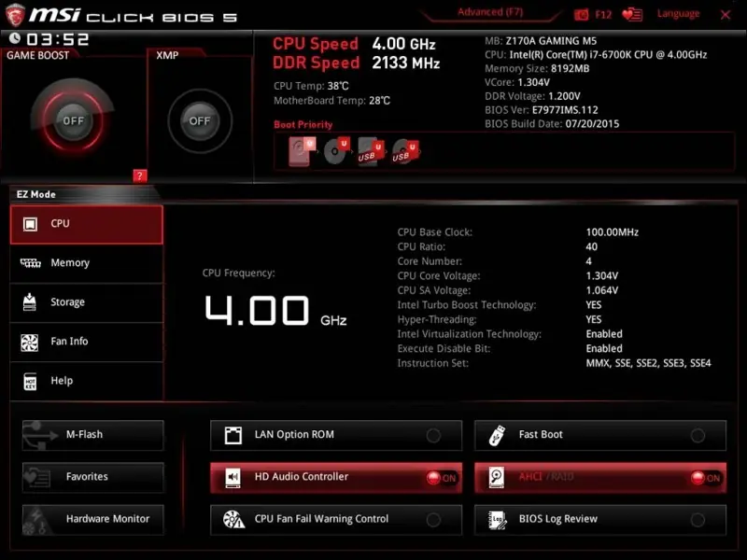This screenshot has height=560, width=747.
Task: Select the Storage tab
Action: pyautogui.click(x=87, y=302)
